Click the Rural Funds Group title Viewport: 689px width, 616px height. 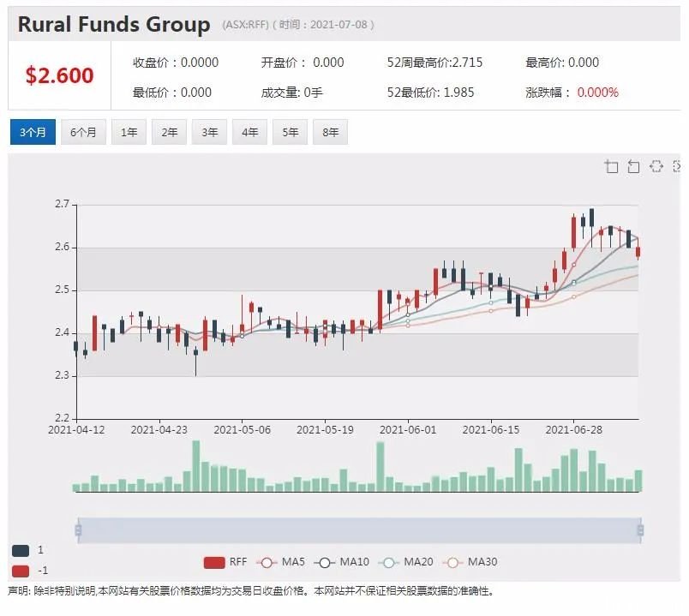click(x=114, y=24)
